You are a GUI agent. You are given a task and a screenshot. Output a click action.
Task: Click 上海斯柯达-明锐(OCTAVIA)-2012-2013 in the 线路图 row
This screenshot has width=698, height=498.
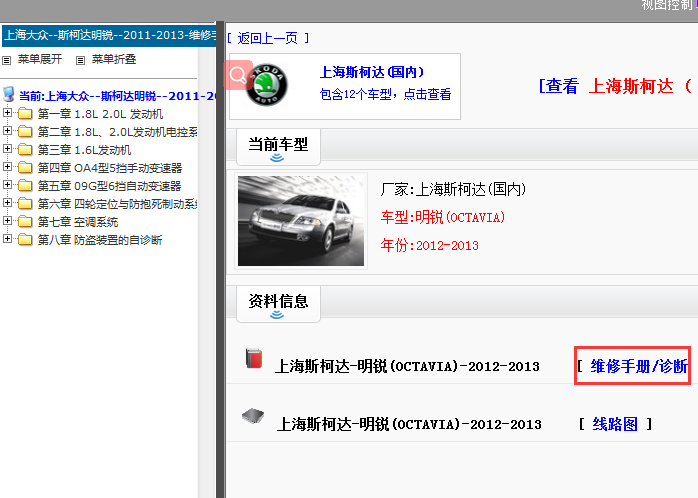click(x=409, y=424)
